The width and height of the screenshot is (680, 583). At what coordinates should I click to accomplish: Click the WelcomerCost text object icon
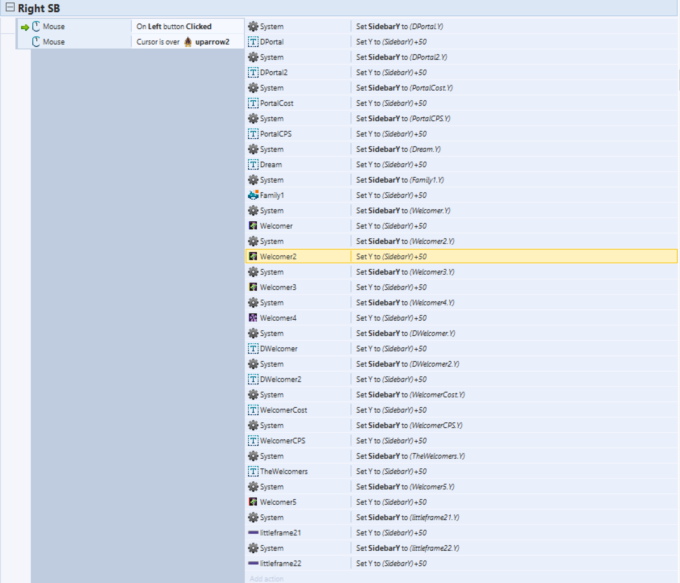[x=253, y=410]
